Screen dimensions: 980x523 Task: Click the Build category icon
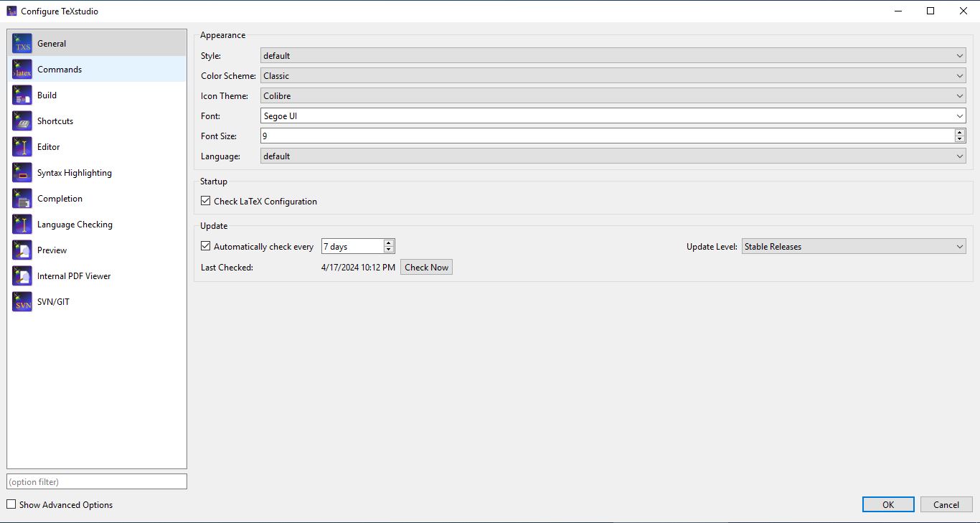point(22,95)
